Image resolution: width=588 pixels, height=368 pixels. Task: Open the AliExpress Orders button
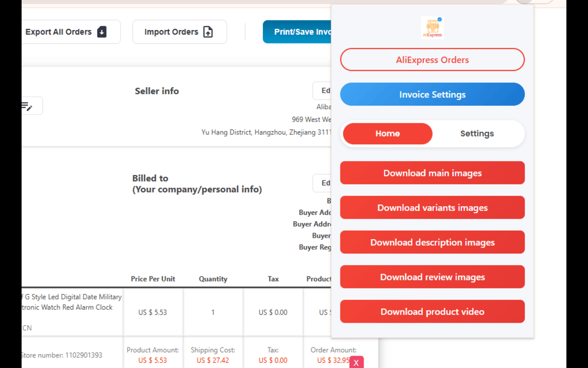432,60
